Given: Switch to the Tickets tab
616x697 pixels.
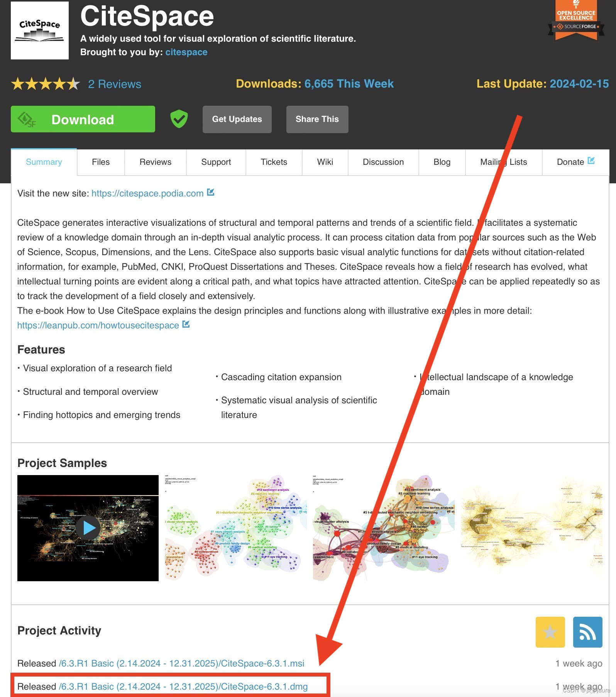Looking at the screenshot, I should click(274, 162).
